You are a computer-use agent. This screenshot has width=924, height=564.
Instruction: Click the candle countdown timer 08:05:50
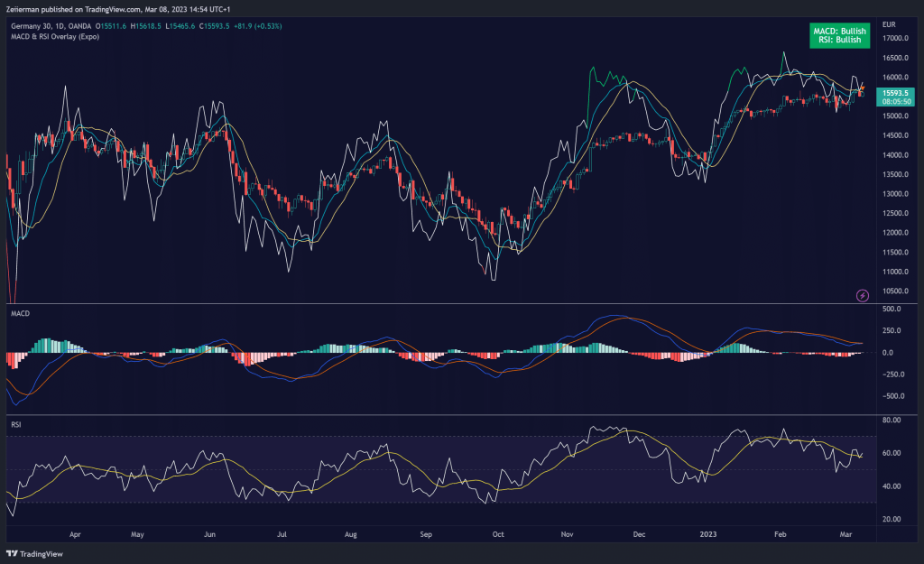click(x=895, y=102)
